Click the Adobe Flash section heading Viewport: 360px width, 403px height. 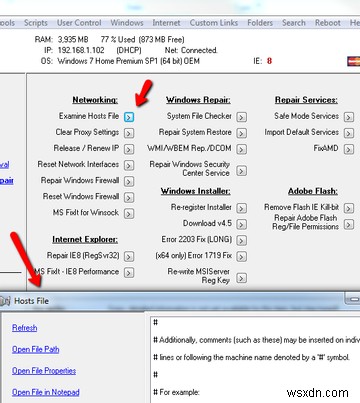(x=313, y=191)
